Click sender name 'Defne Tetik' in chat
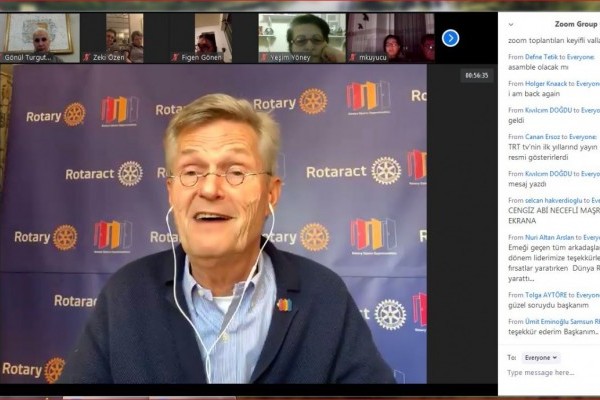Image resolution: width=600 pixels, height=400 pixels. coord(541,57)
